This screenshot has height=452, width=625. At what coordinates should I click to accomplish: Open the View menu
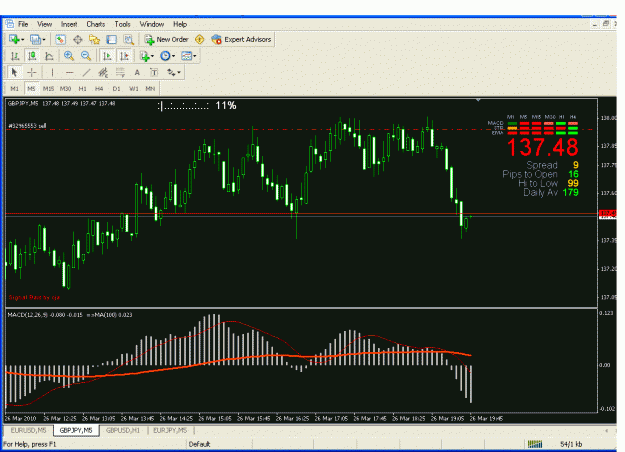[x=45, y=24]
